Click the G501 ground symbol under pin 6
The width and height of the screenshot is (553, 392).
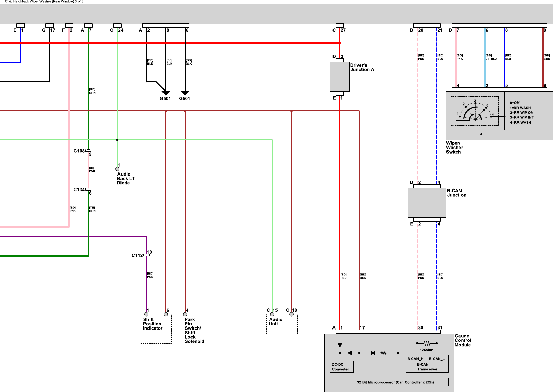185,93
